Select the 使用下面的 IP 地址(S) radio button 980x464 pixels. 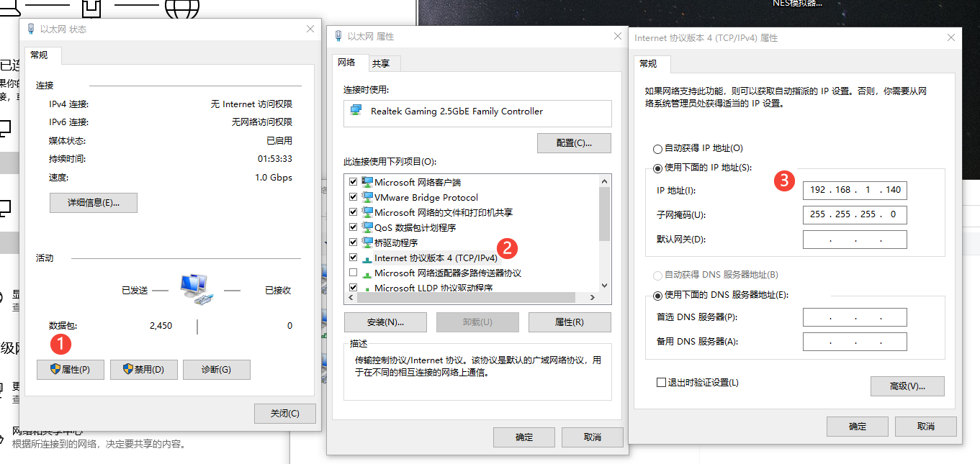pyautogui.click(x=657, y=168)
